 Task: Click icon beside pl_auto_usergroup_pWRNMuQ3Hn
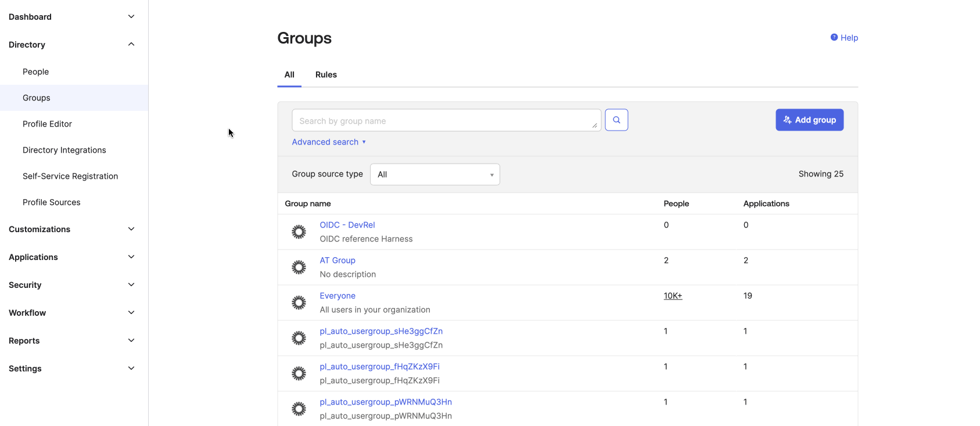click(299, 409)
